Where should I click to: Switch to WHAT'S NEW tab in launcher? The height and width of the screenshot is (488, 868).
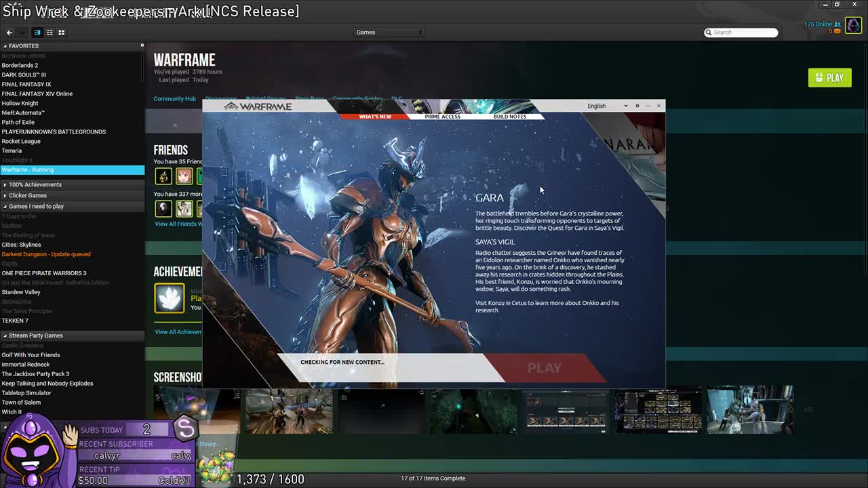(x=375, y=117)
